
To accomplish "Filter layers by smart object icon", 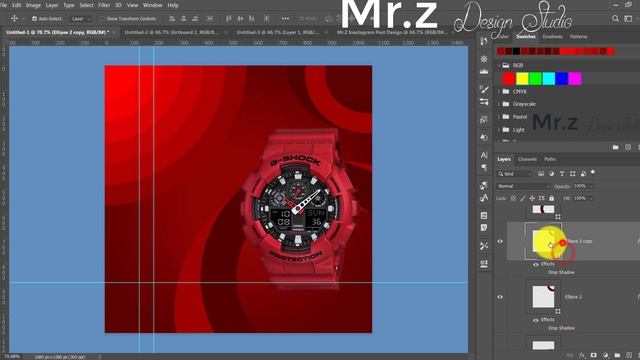I will tap(583, 174).
